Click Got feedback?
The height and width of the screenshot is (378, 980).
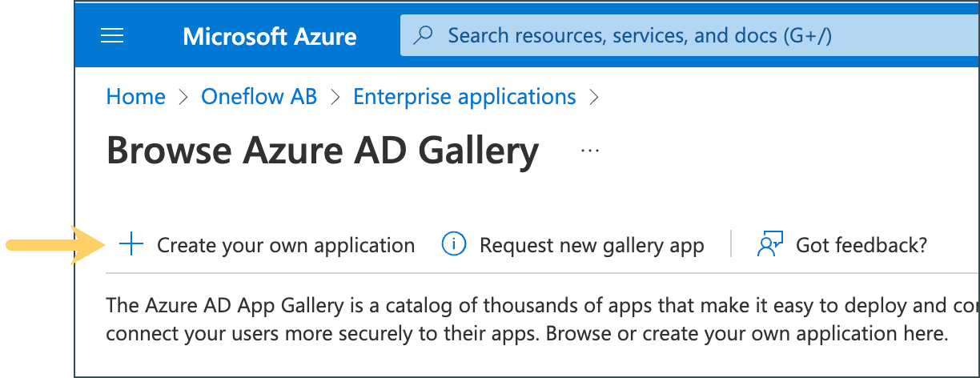click(862, 245)
